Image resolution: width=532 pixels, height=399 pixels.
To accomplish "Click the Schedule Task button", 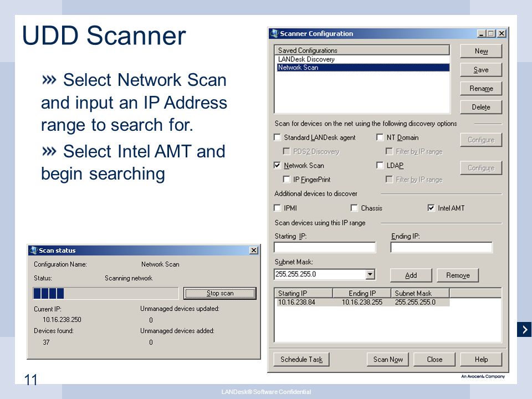I will tap(301, 359).
